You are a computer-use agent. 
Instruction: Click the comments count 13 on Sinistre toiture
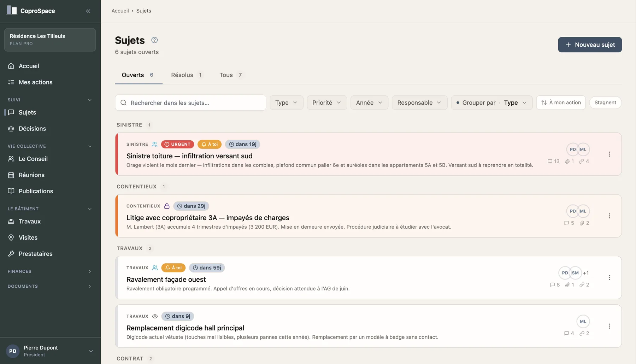click(553, 161)
